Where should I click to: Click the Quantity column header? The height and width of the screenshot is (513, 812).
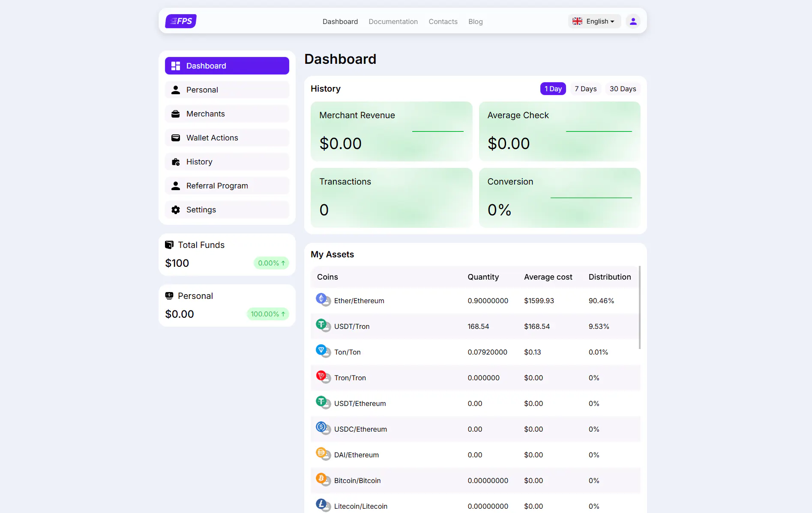[483, 277]
